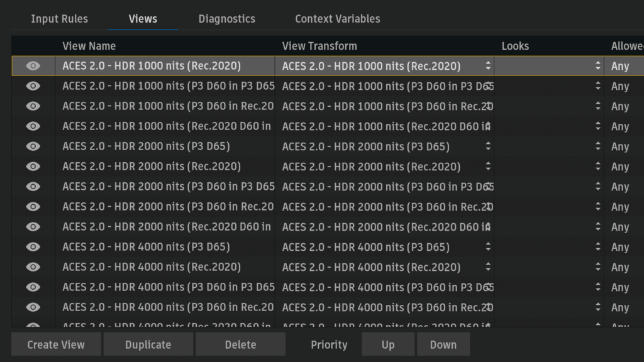
Task: Click Allowed 'Any' for 1000 nits Rec.2020 D60 row
Action: (x=620, y=126)
